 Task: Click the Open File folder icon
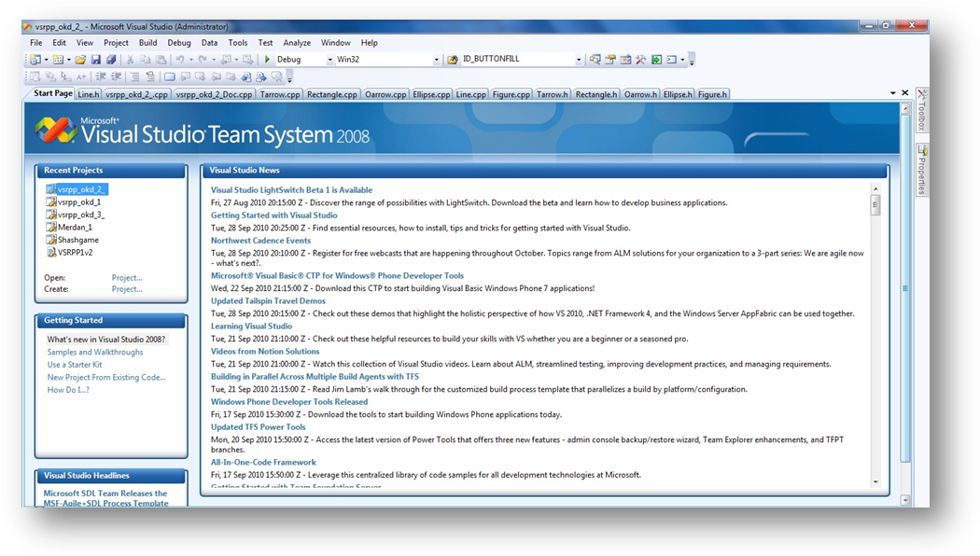click(x=80, y=60)
